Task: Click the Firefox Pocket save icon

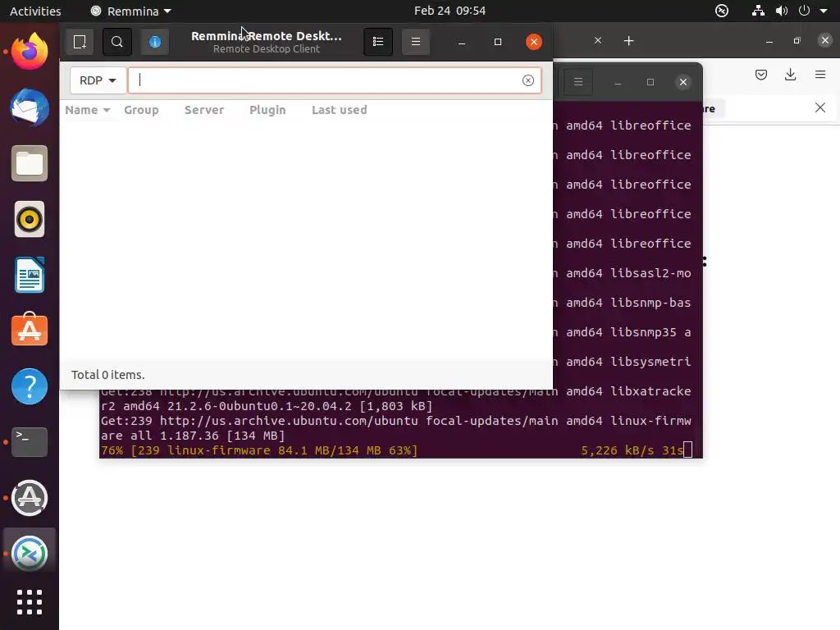Action: click(x=760, y=75)
